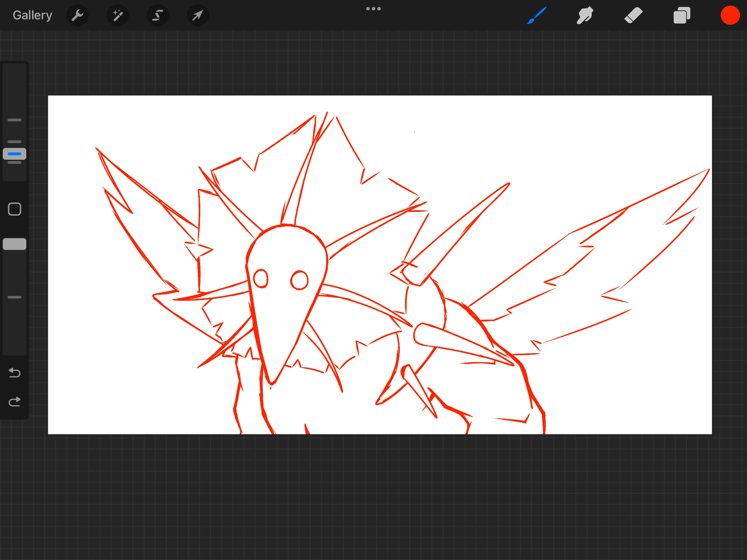Select the Eraser tool
747x560 pixels.
pyautogui.click(x=633, y=15)
